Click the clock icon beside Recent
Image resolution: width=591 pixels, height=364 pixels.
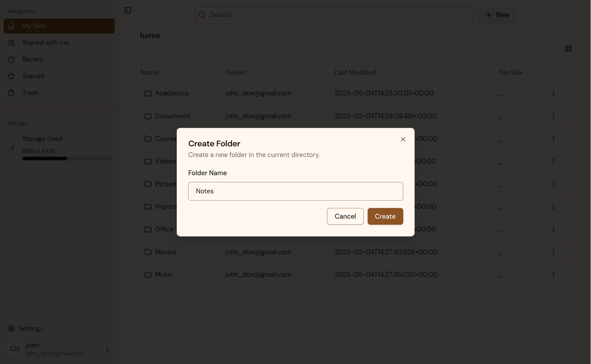(11, 59)
